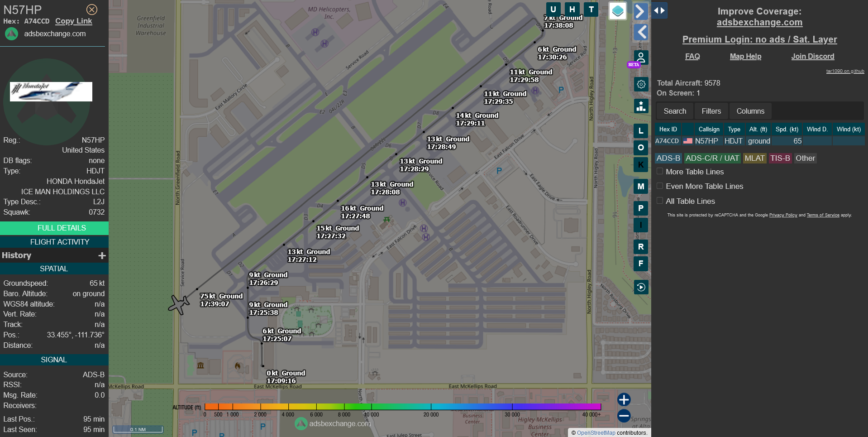The image size is (868, 437).
Task: Click the replay history icon
Action: (x=641, y=287)
